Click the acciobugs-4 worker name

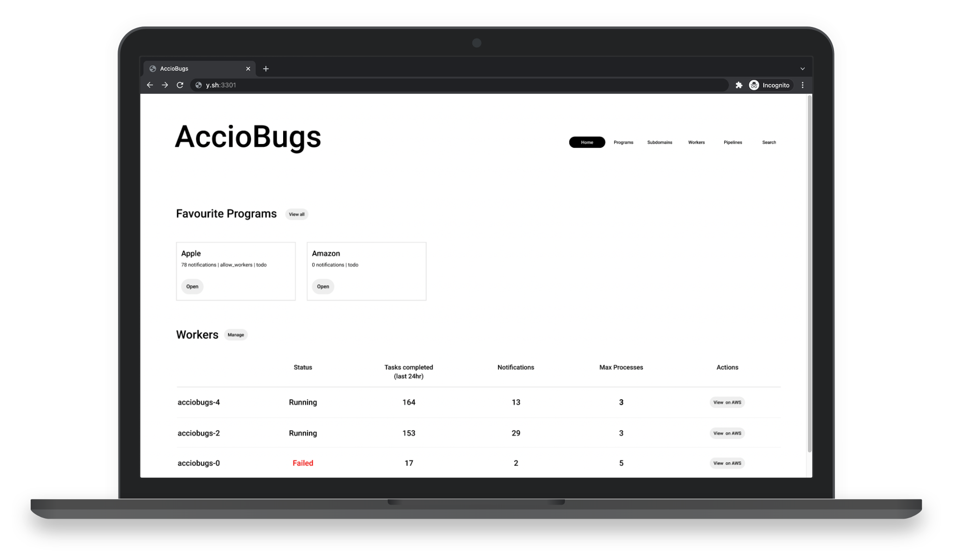[x=199, y=402]
